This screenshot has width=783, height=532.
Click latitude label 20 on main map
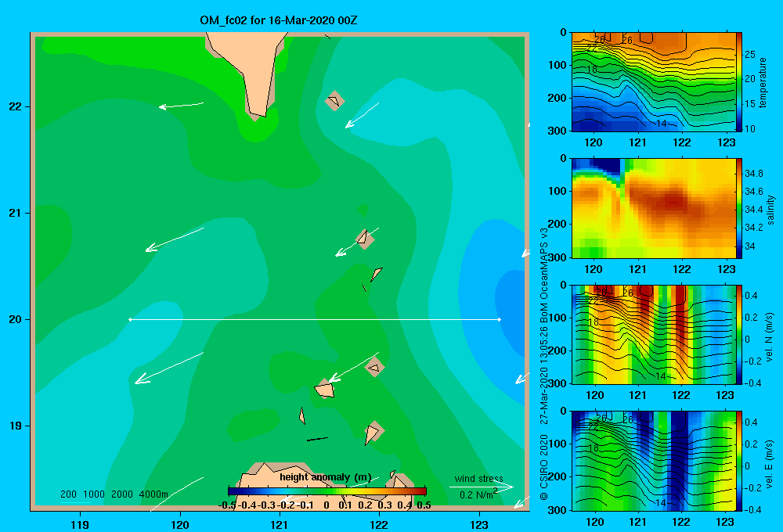[x=16, y=319]
